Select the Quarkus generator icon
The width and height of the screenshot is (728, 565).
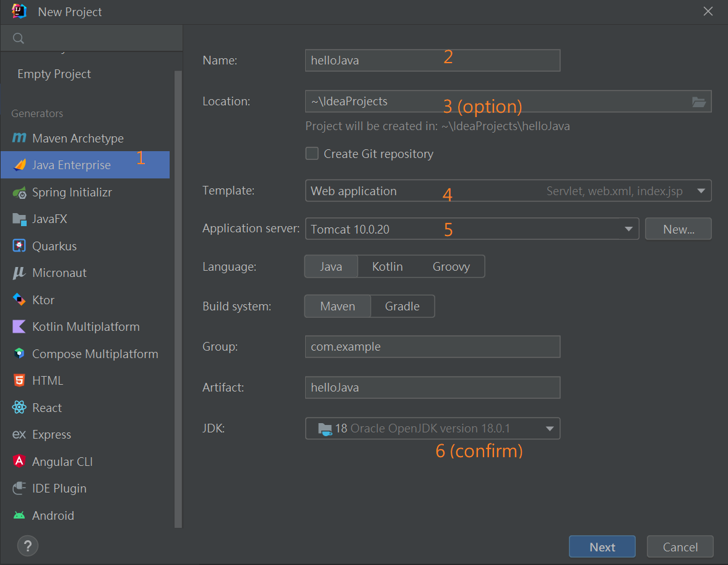[19, 246]
